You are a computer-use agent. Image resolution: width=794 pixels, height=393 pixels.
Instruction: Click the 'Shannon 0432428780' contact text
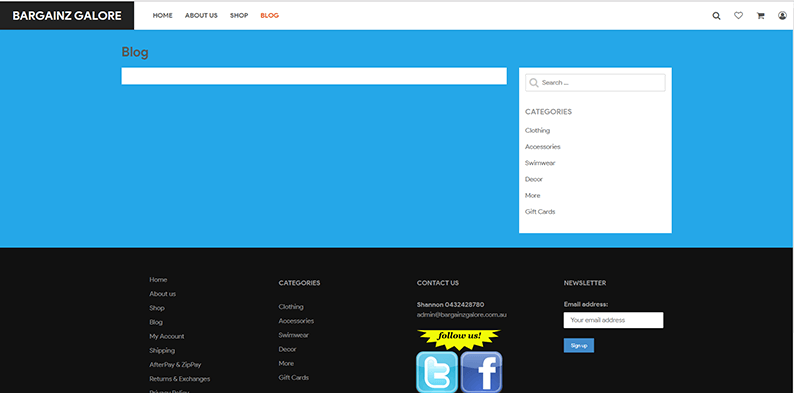tap(450, 304)
